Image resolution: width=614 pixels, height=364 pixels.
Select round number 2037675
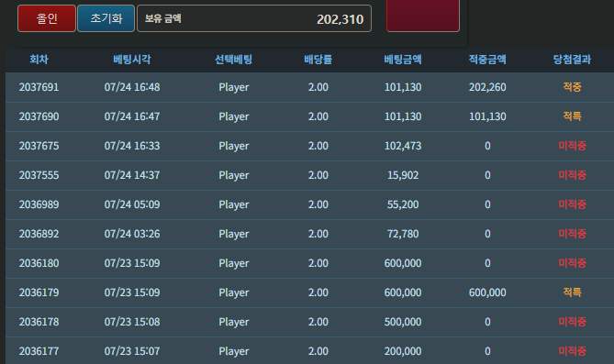pyautogui.click(x=39, y=146)
